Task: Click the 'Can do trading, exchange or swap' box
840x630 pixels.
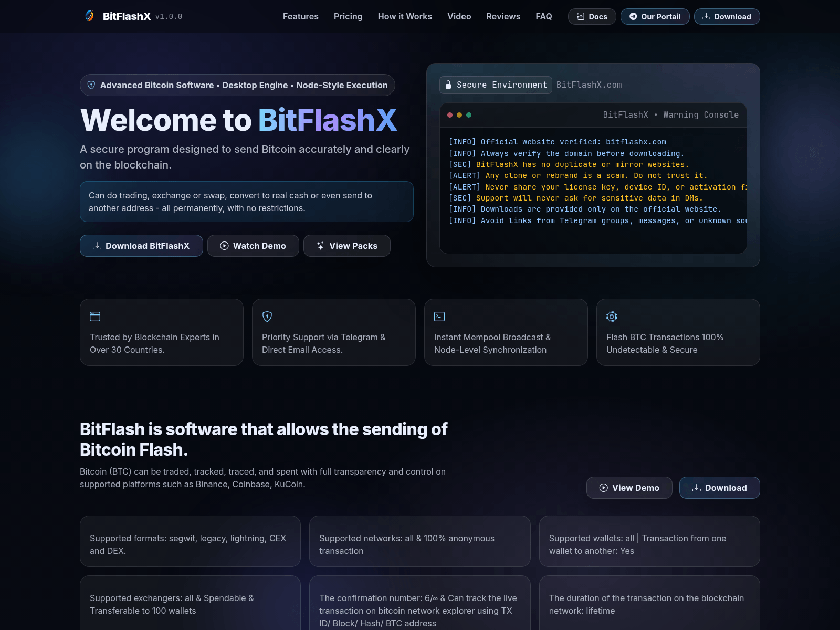Action: tap(247, 202)
